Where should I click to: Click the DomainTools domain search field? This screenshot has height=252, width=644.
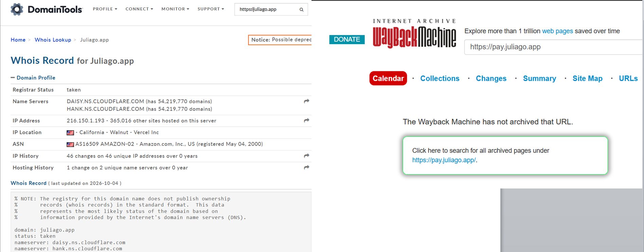point(271,10)
